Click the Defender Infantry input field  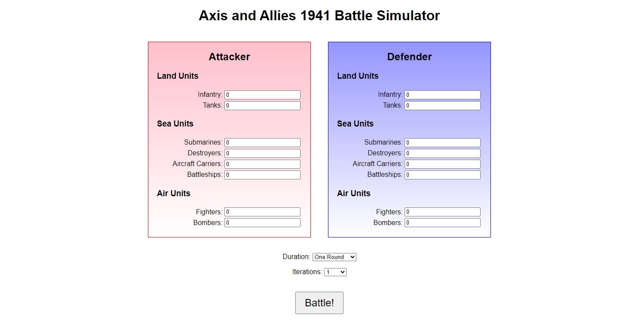point(442,95)
